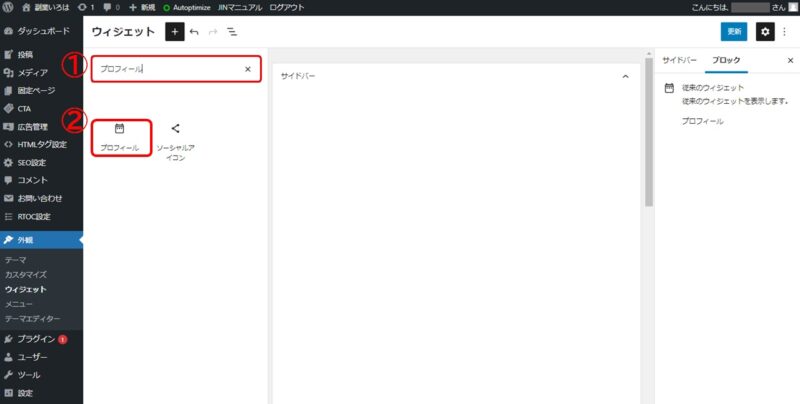The width and height of the screenshot is (800, 404).
Task: Click the block search input field
Action: coord(176,69)
